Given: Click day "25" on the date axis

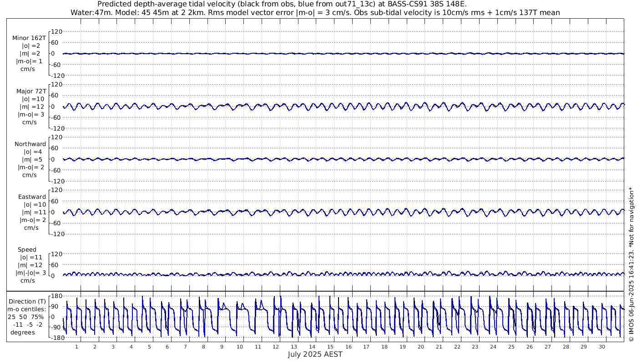Looking at the screenshot, I should click(x=511, y=347).
